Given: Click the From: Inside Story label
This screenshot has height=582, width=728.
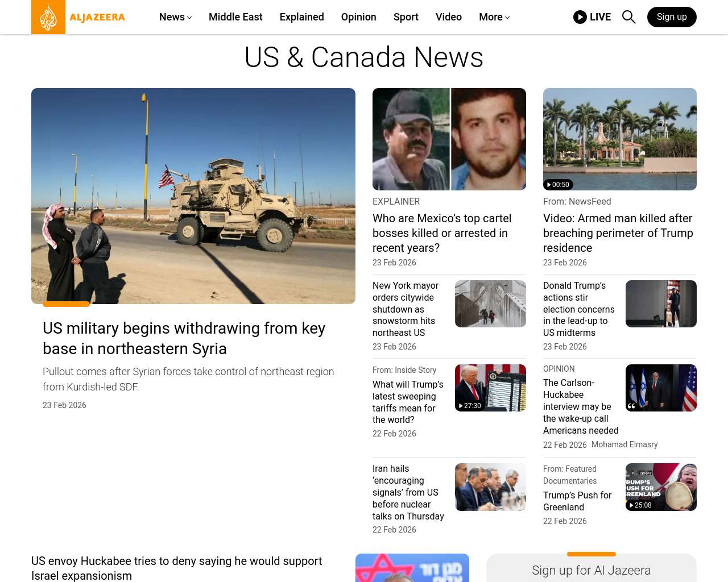Looking at the screenshot, I should pos(404,370).
